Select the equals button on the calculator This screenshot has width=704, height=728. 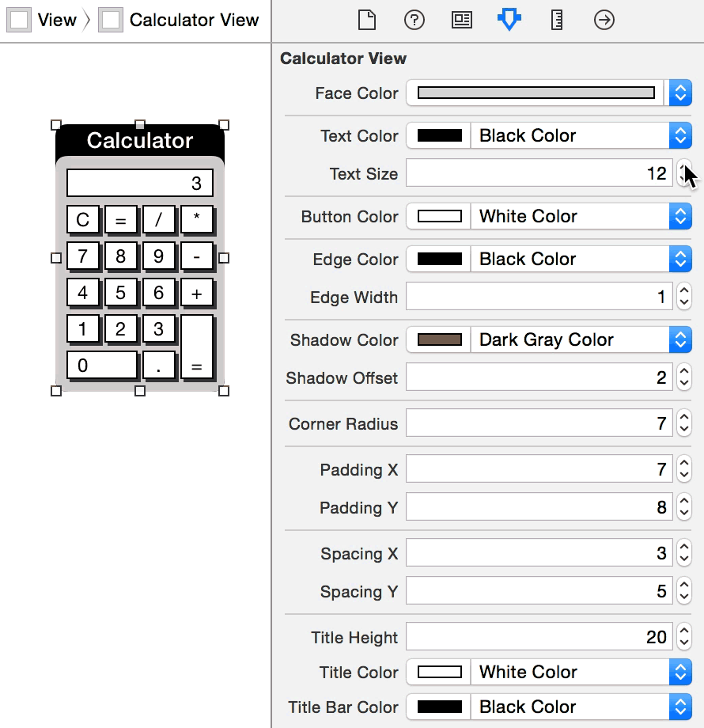point(197,348)
